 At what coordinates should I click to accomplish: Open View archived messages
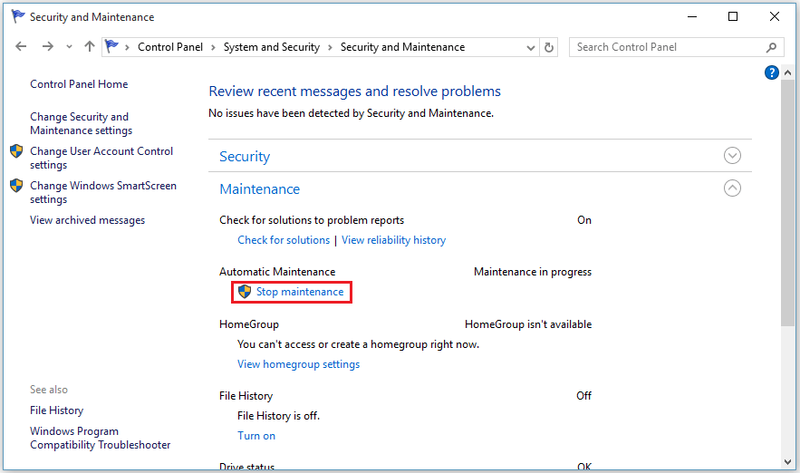[87, 220]
